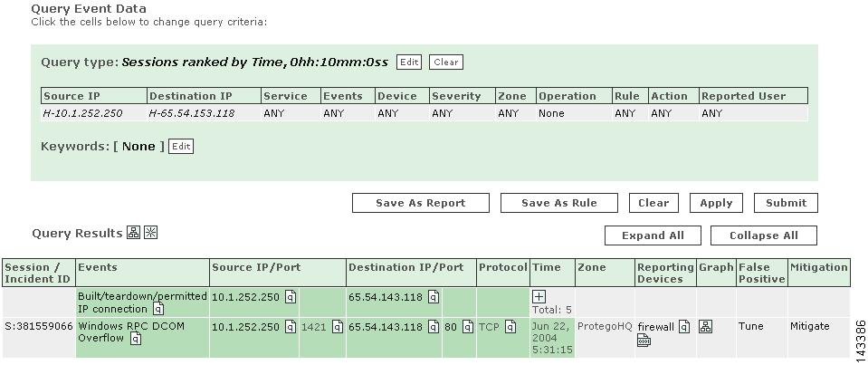868x365 pixels.
Task: Open raw message icon below firewall
Action: click(644, 341)
